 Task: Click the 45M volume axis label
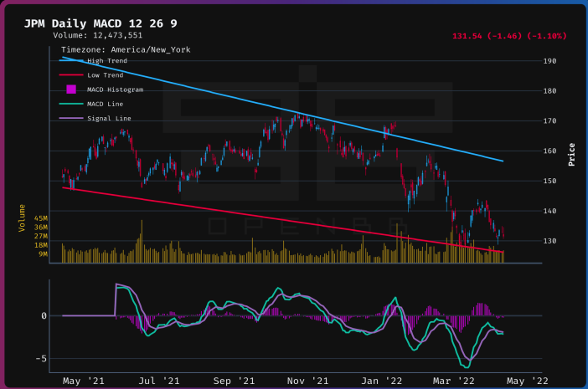point(40,218)
